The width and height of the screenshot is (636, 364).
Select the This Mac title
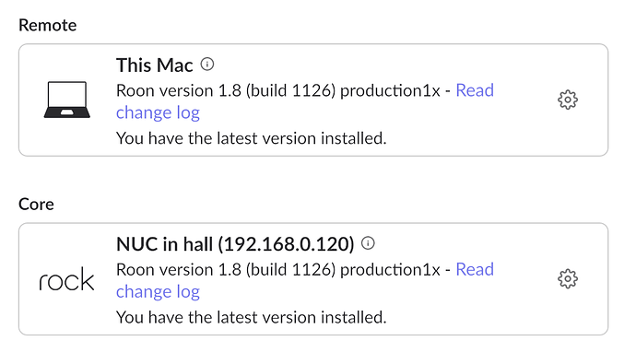point(155,65)
